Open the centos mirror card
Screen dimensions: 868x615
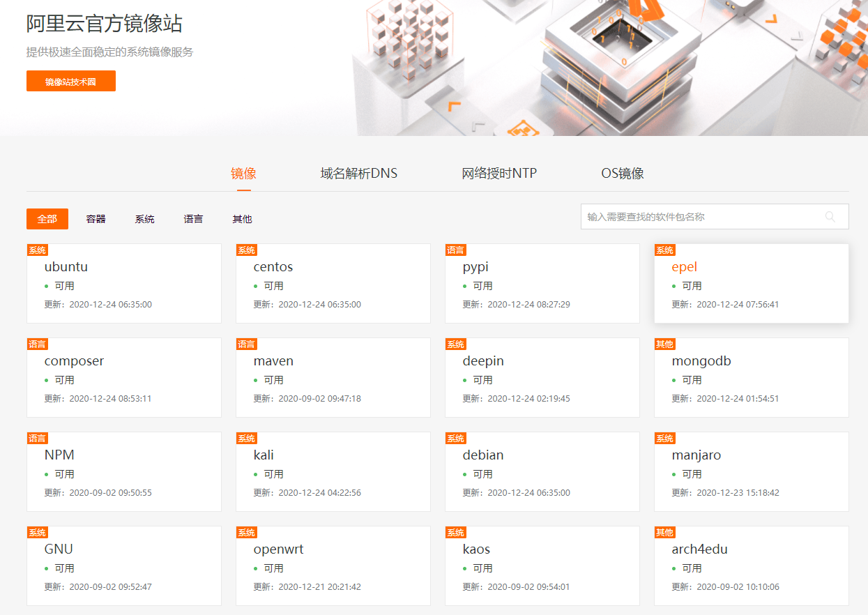pyautogui.click(x=333, y=284)
